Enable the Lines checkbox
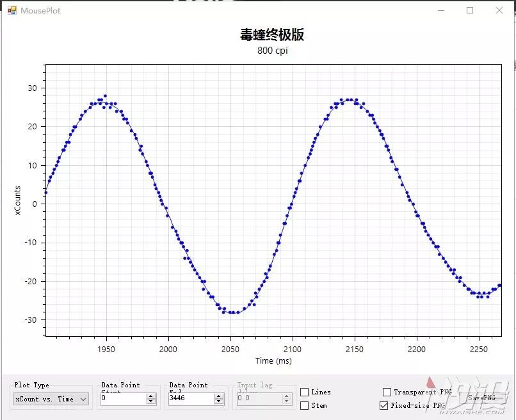 point(305,392)
